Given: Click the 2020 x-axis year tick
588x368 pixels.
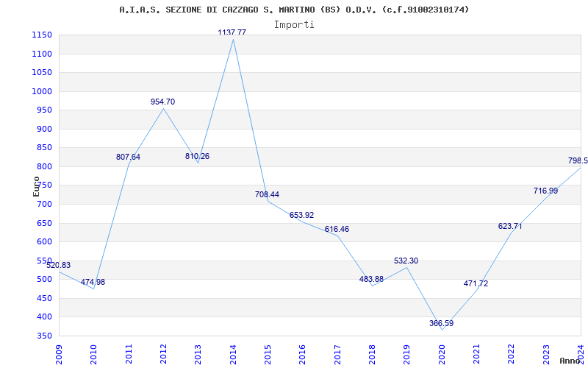Looking at the screenshot, I should 442,354.
